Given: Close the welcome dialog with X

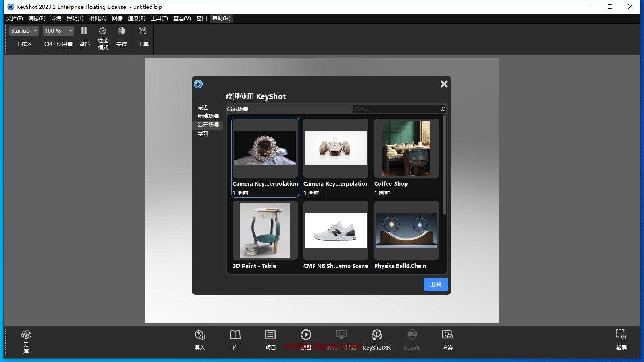Looking at the screenshot, I should click(x=444, y=84).
